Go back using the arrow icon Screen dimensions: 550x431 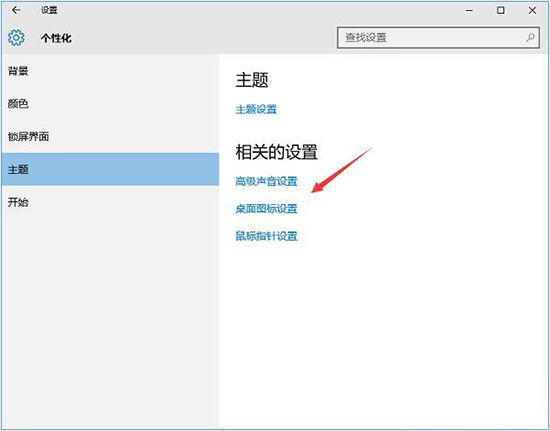pyautogui.click(x=16, y=10)
